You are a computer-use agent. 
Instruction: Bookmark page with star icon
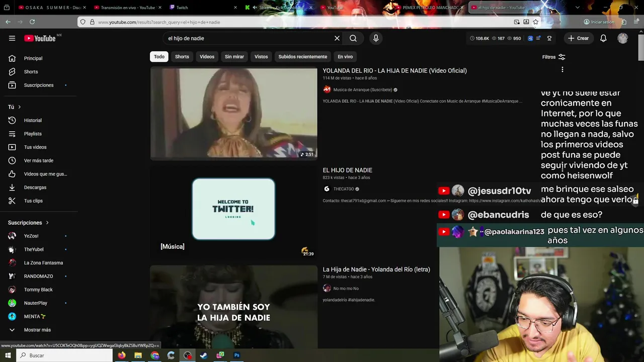[x=535, y=22]
